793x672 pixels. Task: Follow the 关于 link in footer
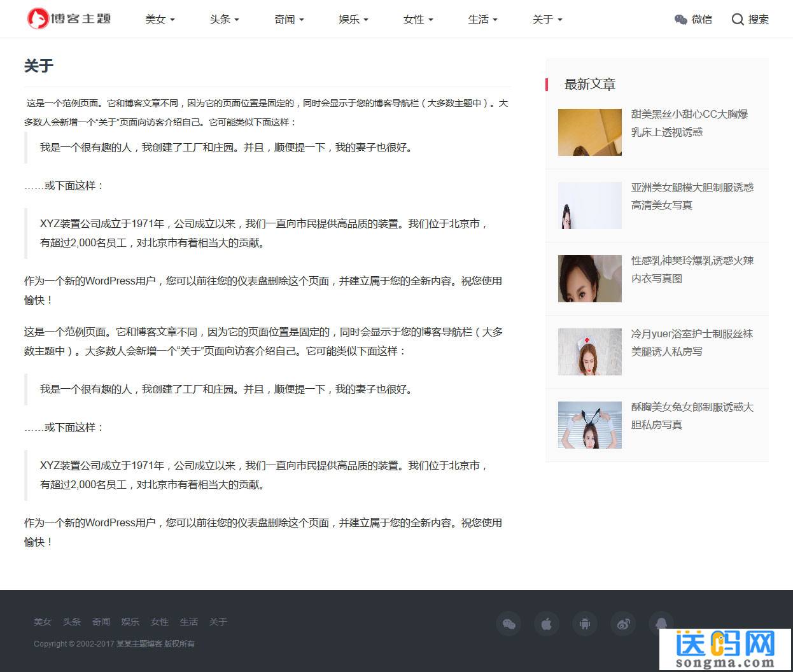(x=218, y=622)
